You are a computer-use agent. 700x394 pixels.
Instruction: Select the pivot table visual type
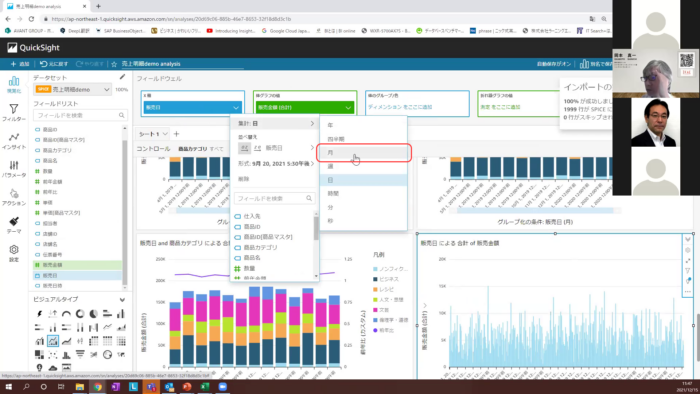point(94,341)
